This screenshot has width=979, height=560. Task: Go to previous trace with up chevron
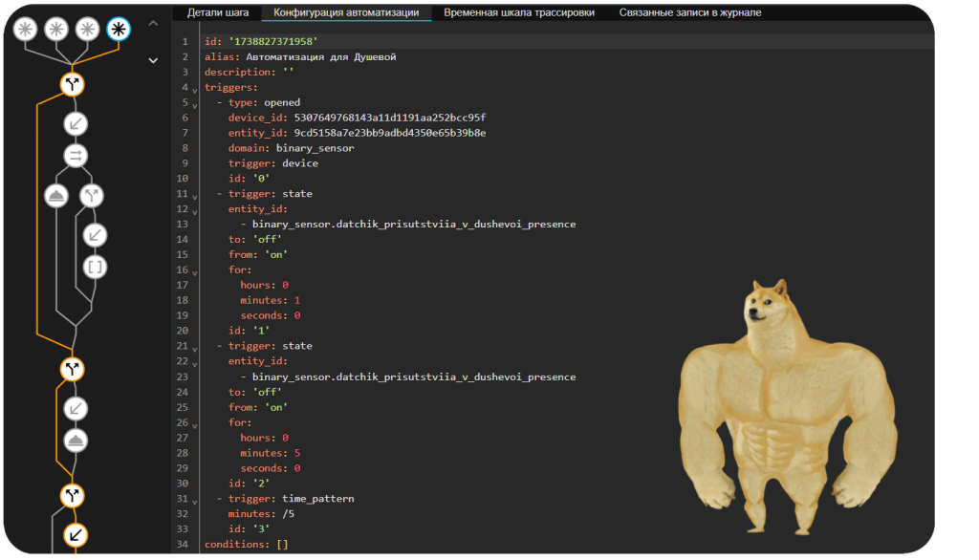click(x=153, y=23)
